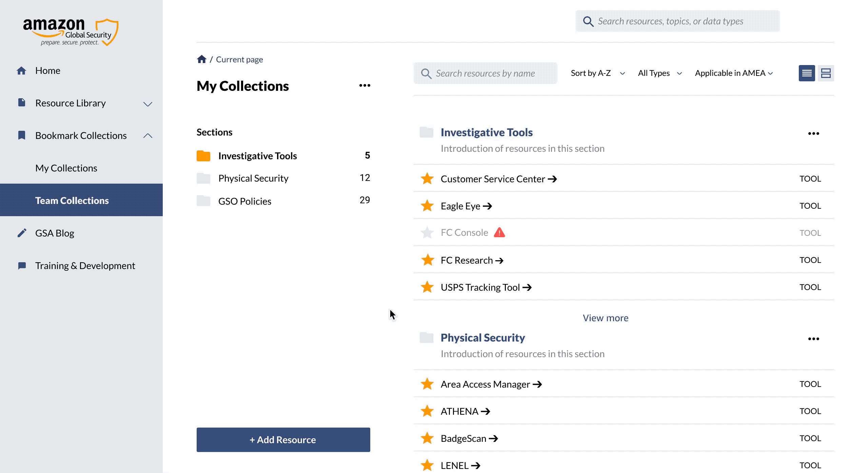Screen dimensions: 868x473
Task: Click the Physical Security section heading
Action: (x=483, y=337)
